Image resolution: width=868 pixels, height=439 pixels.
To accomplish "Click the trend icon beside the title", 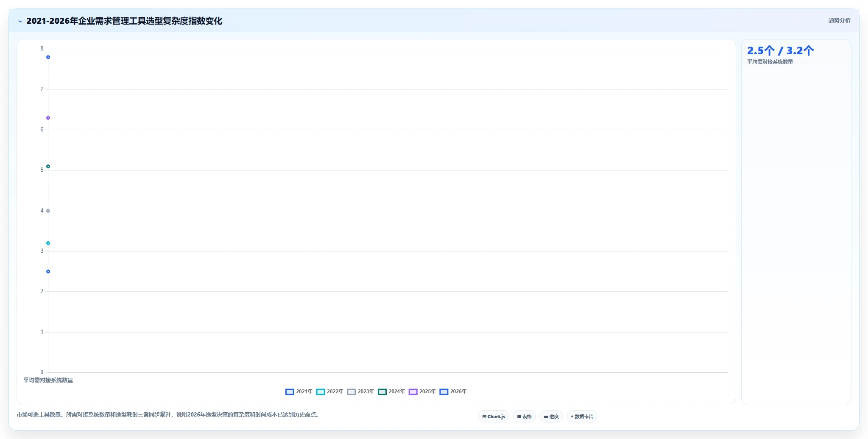I will [20, 21].
